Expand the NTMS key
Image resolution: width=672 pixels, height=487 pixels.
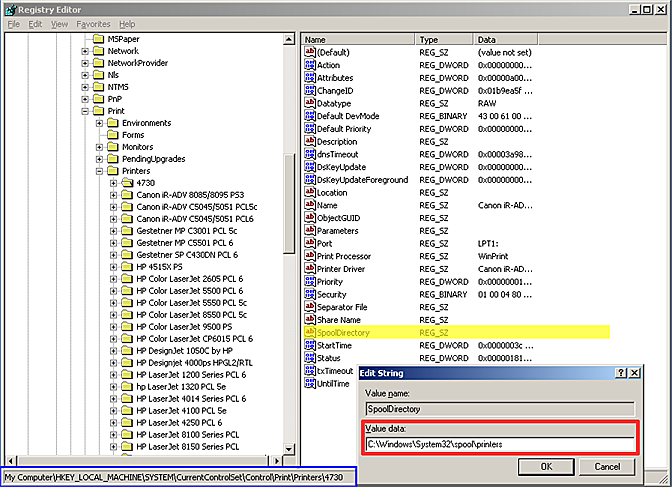tap(85, 87)
